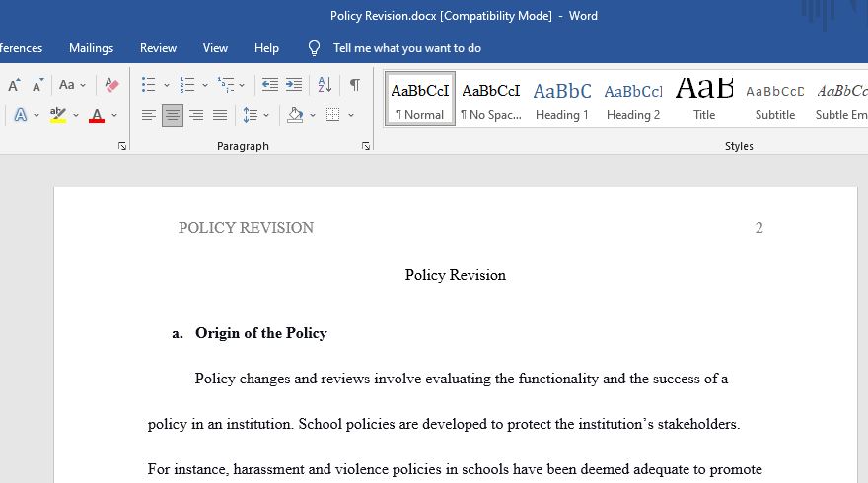The image size is (868, 483).
Task: Apply the Title style
Action: coord(704,99)
